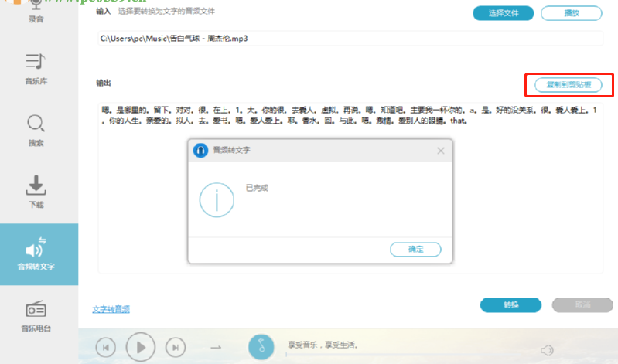Skip to next track in player bar
Screen dimensions: 618x364
[176, 347]
